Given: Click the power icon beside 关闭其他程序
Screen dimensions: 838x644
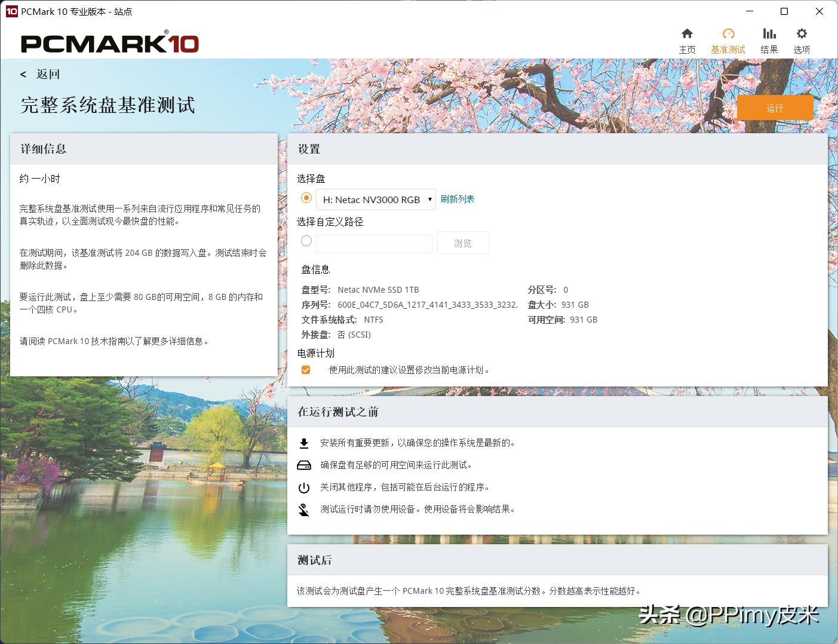Looking at the screenshot, I should pyautogui.click(x=305, y=487).
